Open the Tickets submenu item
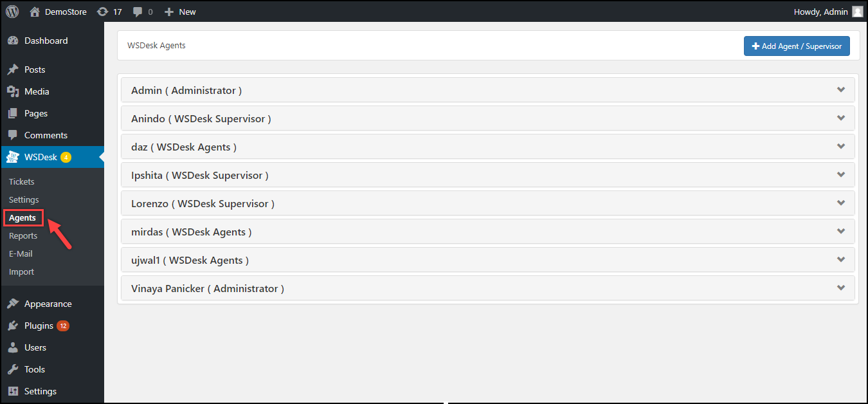 [x=22, y=181]
